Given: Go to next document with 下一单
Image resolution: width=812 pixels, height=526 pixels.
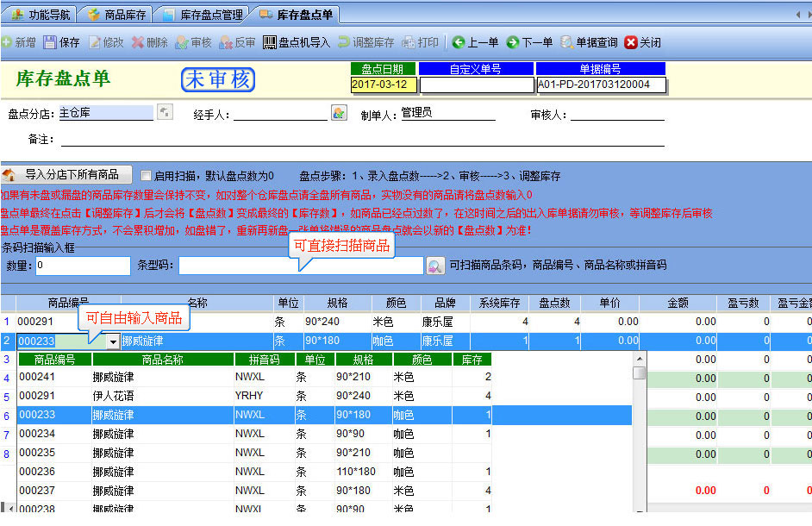Looking at the screenshot, I should pyautogui.click(x=513, y=42).
